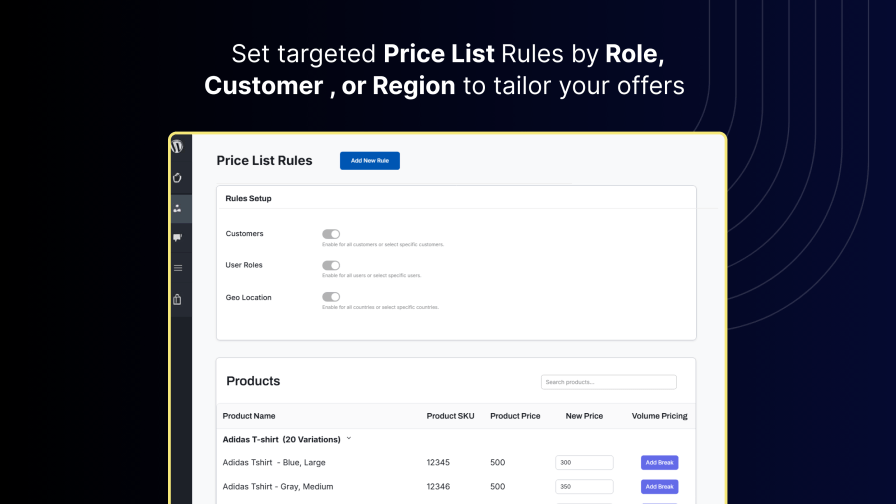
Task: Toggle the Geo Location switch
Action: pos(331,297)
